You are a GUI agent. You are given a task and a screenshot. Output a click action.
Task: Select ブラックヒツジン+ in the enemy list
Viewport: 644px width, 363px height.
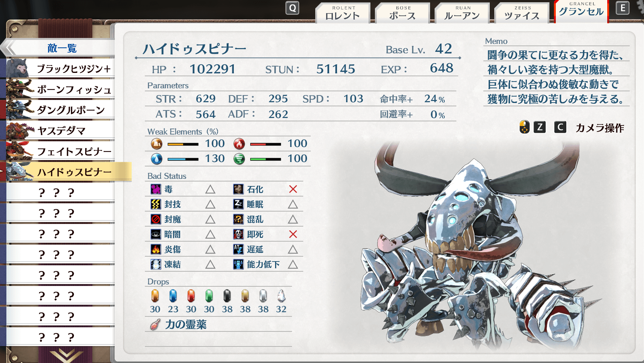[60, 68]
